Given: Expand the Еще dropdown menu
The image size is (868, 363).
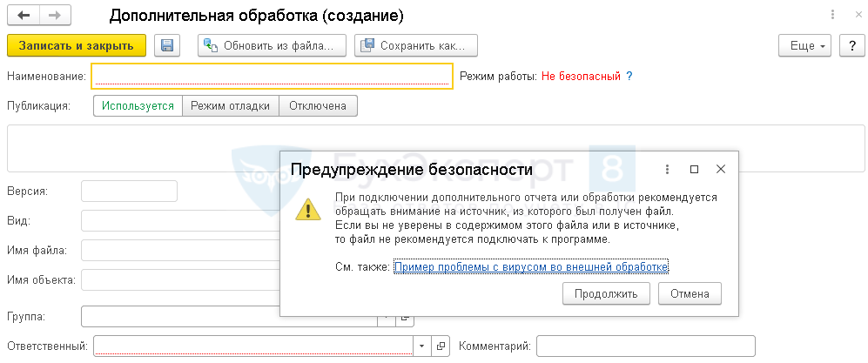Looking at the screenshot, I should [804, 45].
